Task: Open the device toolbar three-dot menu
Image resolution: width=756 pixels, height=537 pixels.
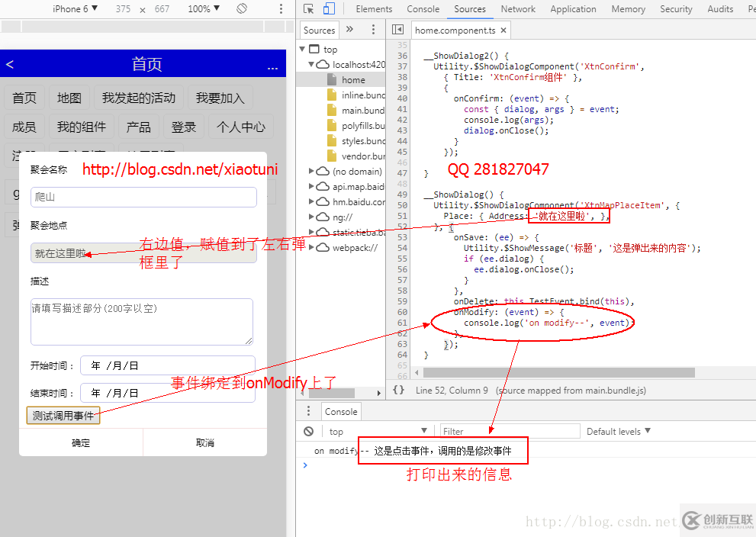Action: [x=281, y=8]
